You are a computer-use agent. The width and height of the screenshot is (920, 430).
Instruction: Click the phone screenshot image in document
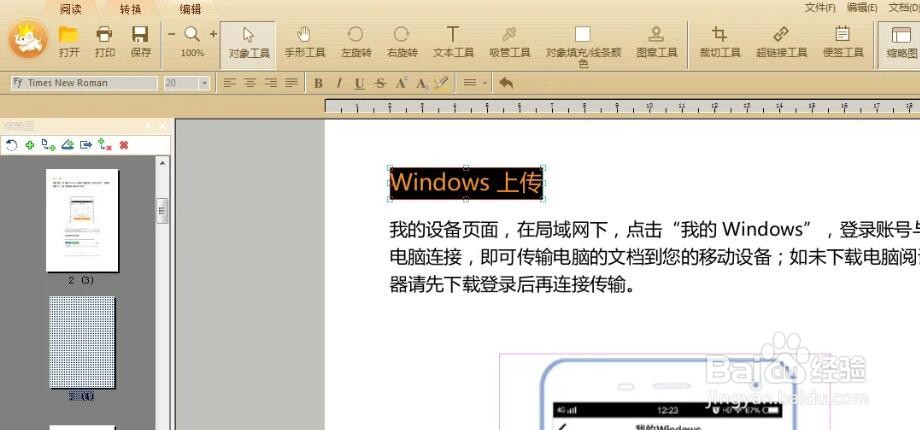click(x=665, y=392)
